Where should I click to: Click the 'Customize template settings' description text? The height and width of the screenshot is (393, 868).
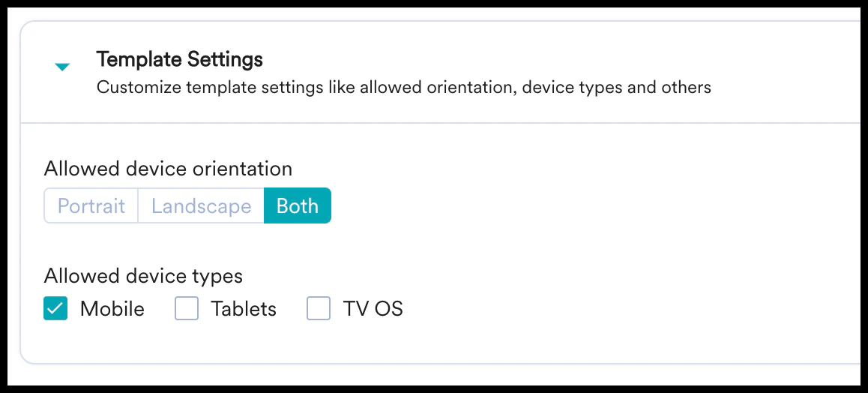pos(403,88)
